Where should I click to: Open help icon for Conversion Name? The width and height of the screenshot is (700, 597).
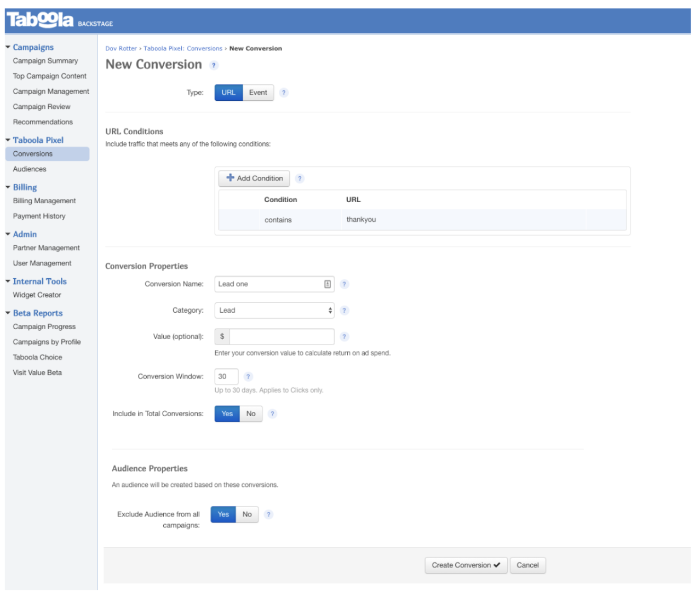click(344, 284)
